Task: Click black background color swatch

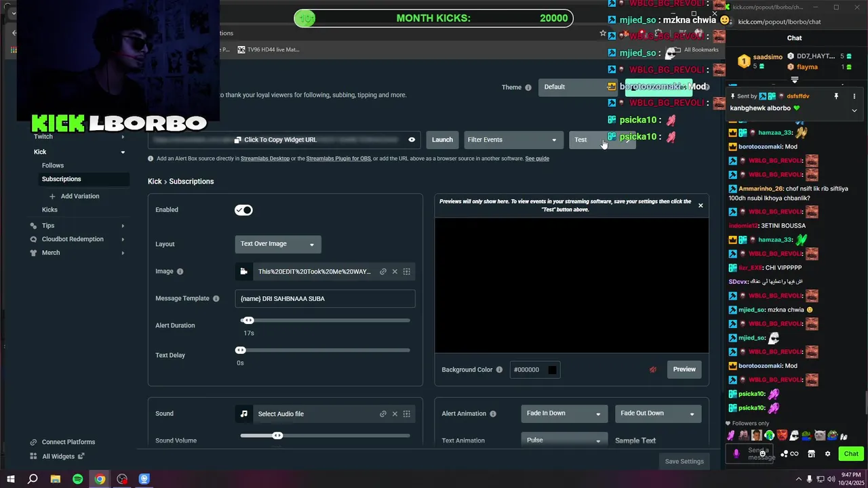Action: point(552,370)
